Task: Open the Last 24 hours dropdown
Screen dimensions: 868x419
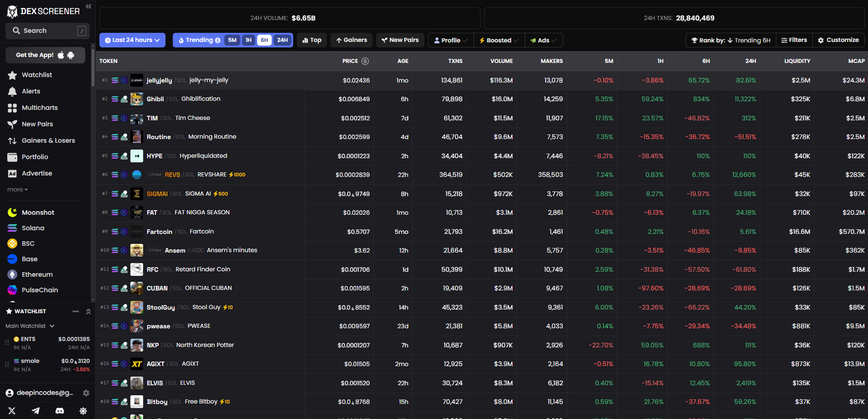Action: click(132, 40)
